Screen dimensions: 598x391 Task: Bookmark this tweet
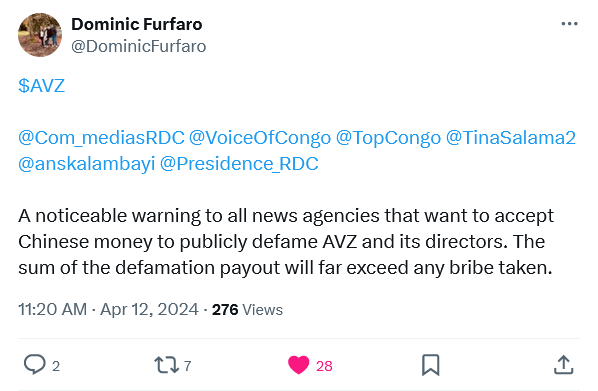431,365
